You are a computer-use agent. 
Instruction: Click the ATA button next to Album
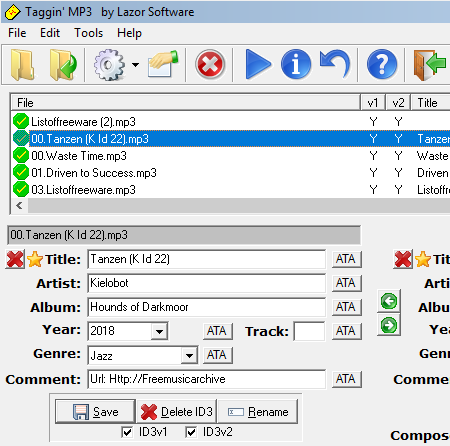(346, 307)
